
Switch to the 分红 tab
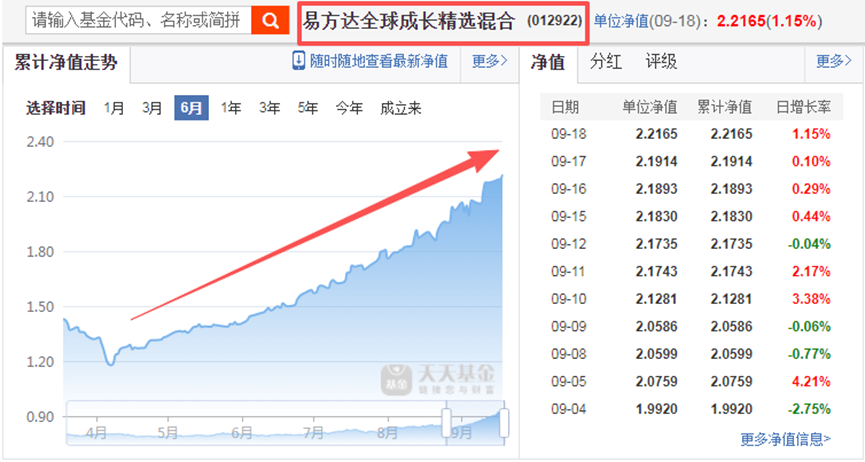[x=605, y=61]
